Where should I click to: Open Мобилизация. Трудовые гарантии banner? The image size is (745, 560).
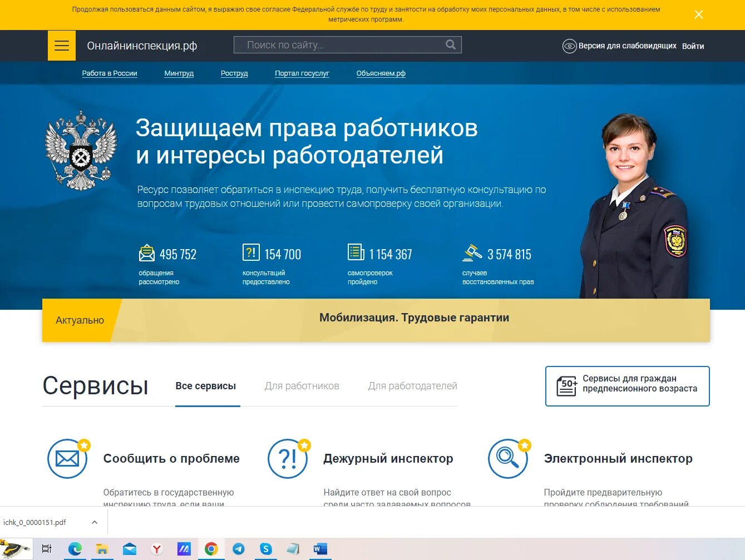click(x=414, y=318)
